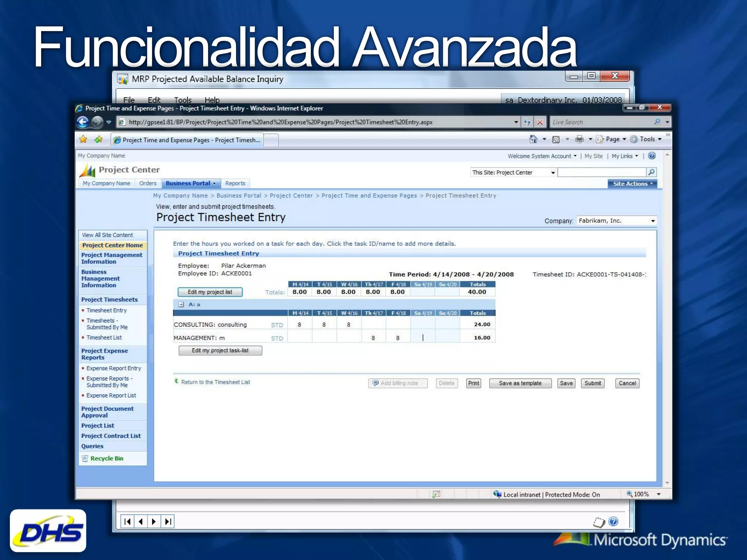Image resolution: width=747 pixels, height=560 pixels.
Task: Collapse the A: a project group
Action: tap(181, 304)
